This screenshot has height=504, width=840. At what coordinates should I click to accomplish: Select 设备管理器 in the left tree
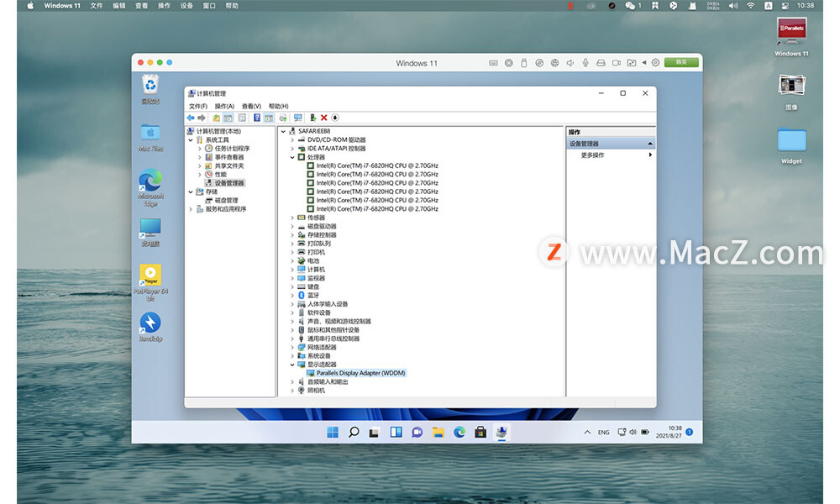point(229,183)
